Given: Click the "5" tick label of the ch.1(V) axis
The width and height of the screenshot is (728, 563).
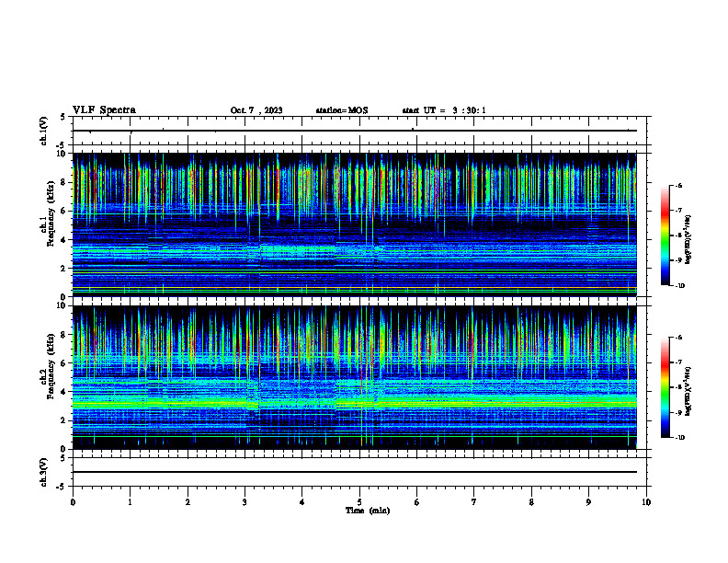Looking at the screenshot, I should (63, 117).
